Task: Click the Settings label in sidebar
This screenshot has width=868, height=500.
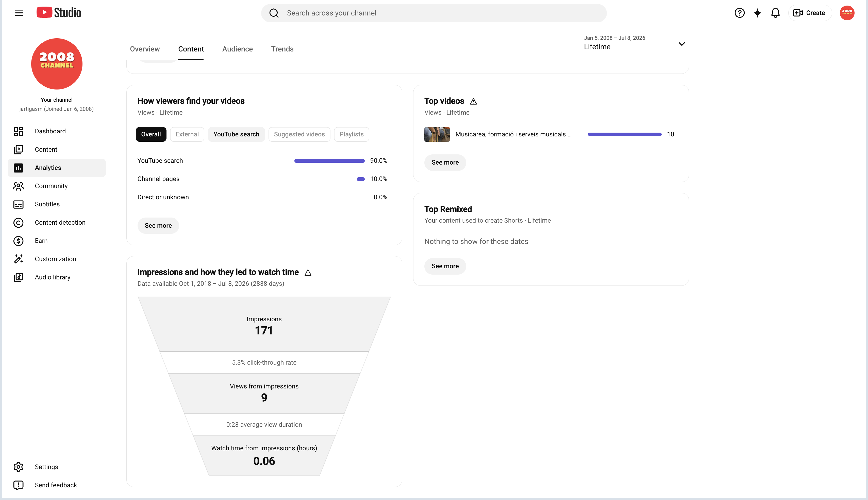Action: coord(46,467)
